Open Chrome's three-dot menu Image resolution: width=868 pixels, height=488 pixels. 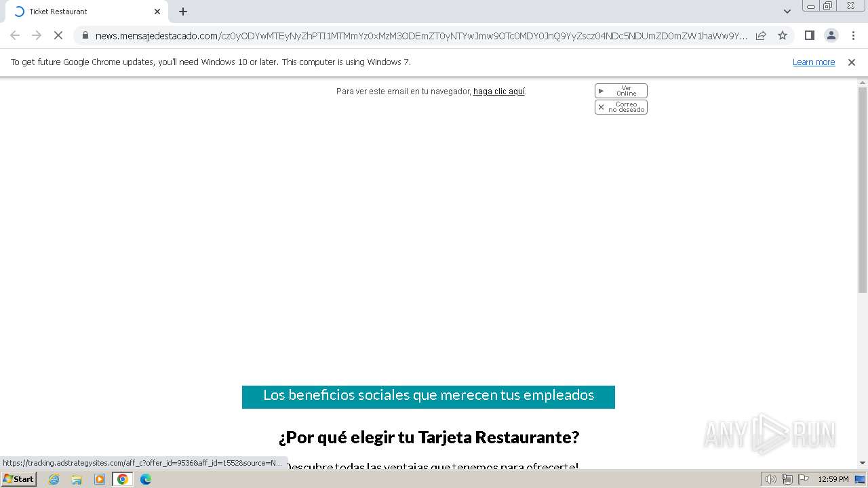click(x=853, y=35)
